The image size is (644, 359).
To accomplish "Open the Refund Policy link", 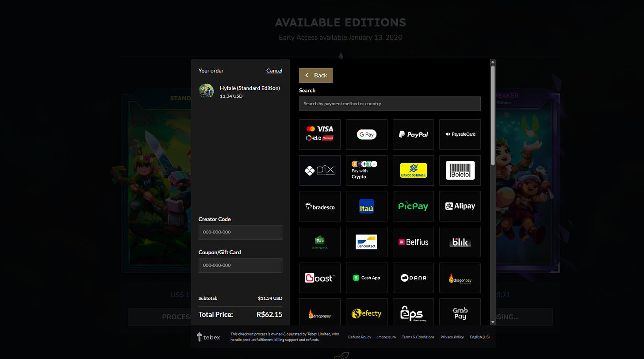I will (x=360, y=337).
